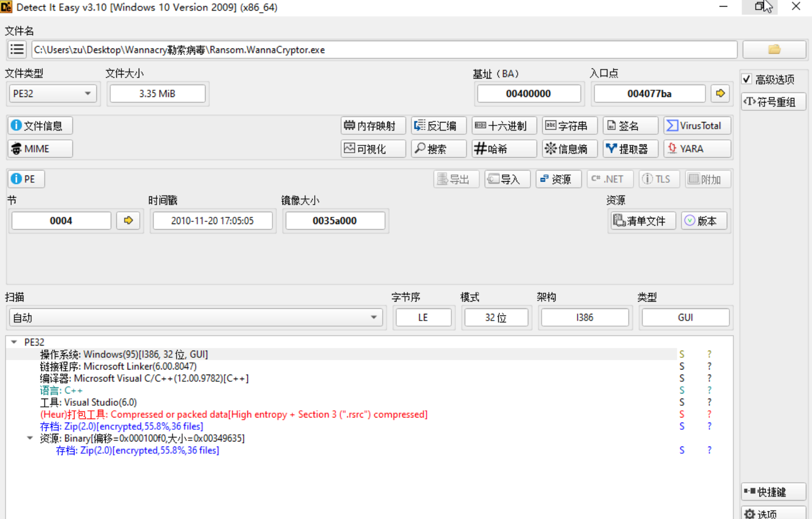Open 快捷键 shortcuts
Image resolution: width=812 pixels, height=519 pixels.
(774, 492)
